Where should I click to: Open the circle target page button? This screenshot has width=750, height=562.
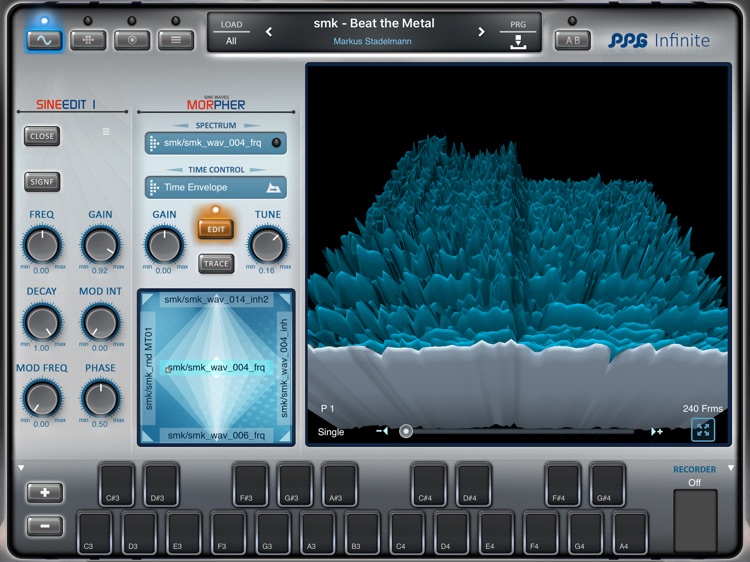[x=132, y=40]
